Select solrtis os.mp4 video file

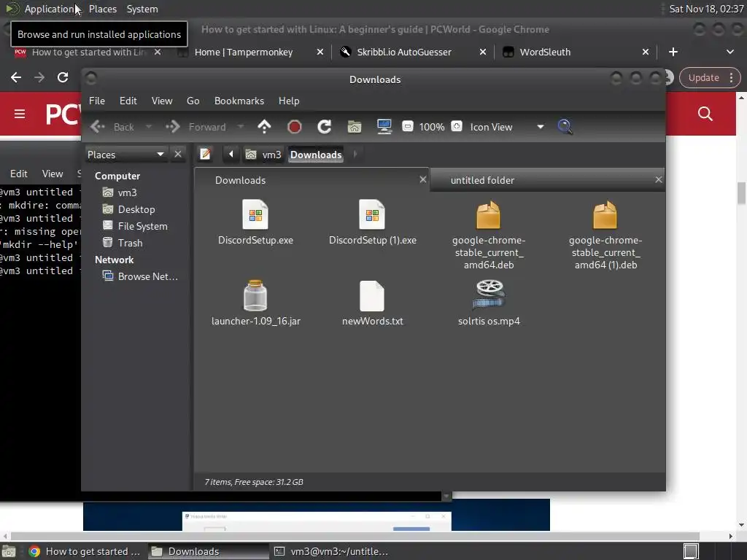coord(489,295)
